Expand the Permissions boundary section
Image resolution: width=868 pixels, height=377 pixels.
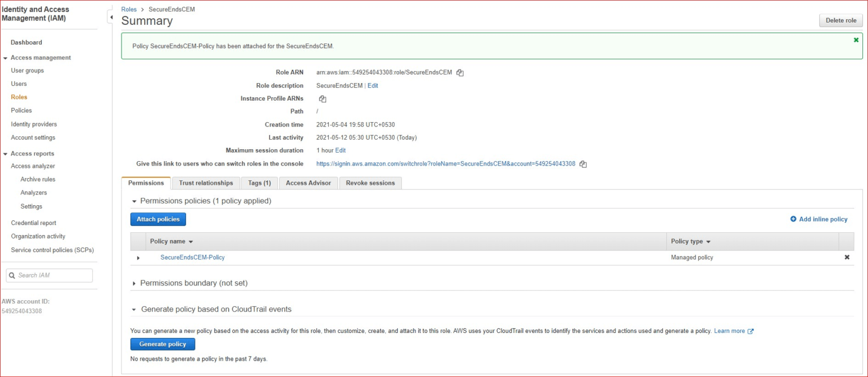pos(134,283)
